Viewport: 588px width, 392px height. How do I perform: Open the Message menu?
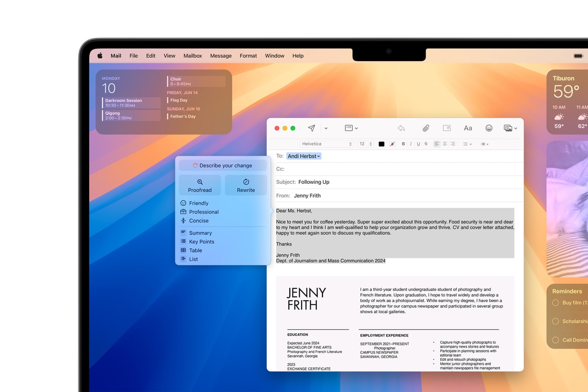click(221, 56)
